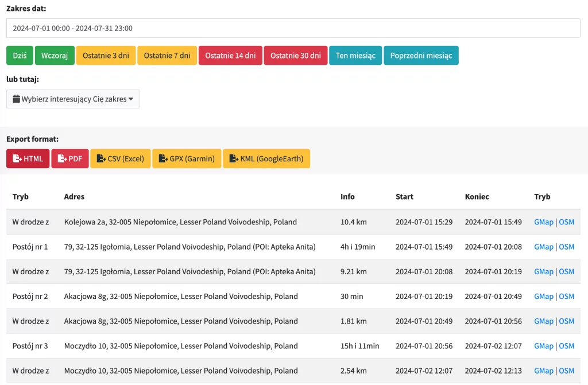Open Wybierz interesujący Cię zakres dropdown

[x=73, y=99]
